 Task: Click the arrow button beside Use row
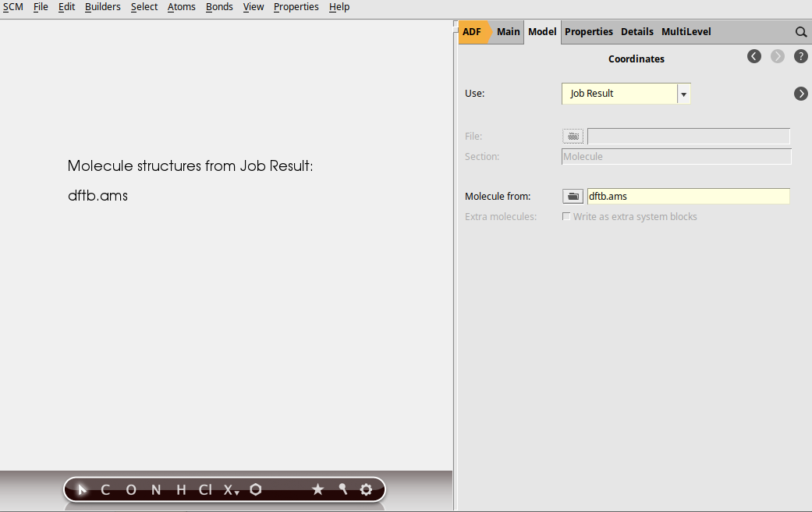[x=800, y=94]
